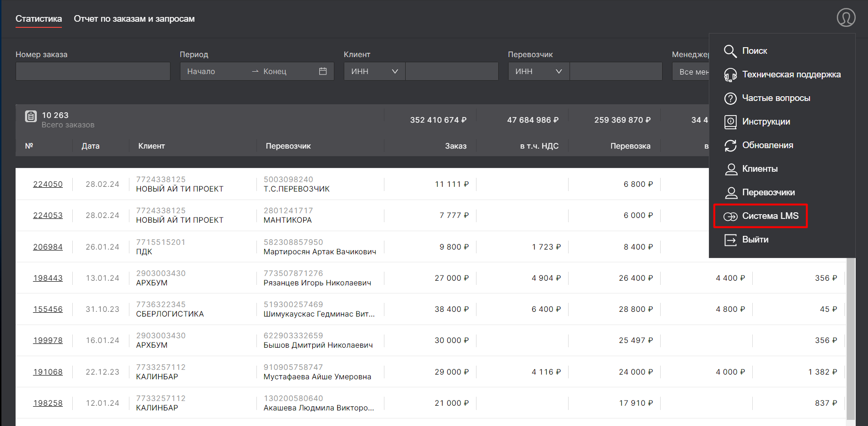The width and height of the screenshot is (868, 426).
Task: Click the Перевозка column header
Action: tap(630, 146)
